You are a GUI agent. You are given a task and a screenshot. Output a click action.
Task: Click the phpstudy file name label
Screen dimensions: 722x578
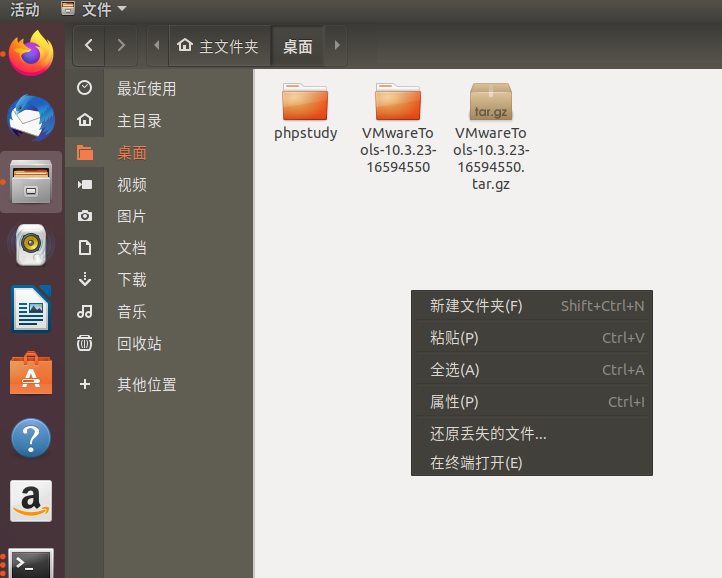(306, 133)
